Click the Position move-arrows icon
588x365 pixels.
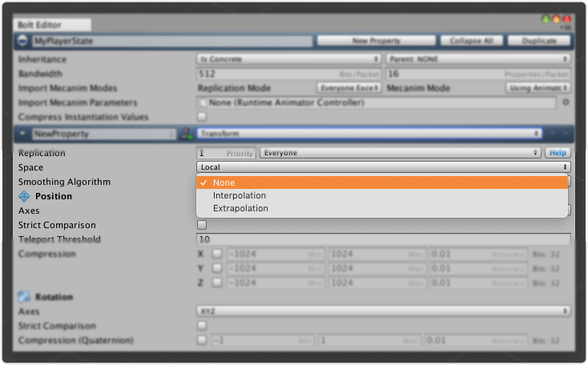24,196
